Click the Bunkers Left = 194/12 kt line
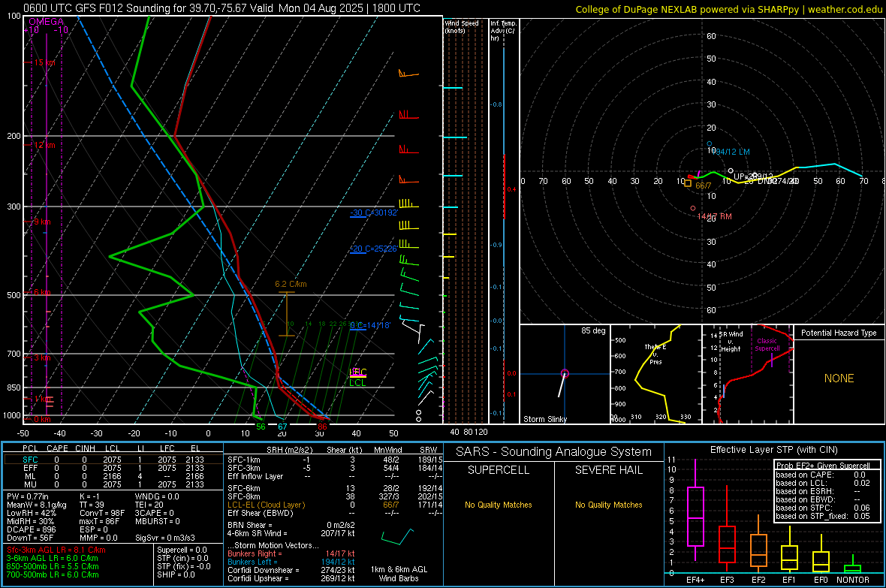 (291, 562)
